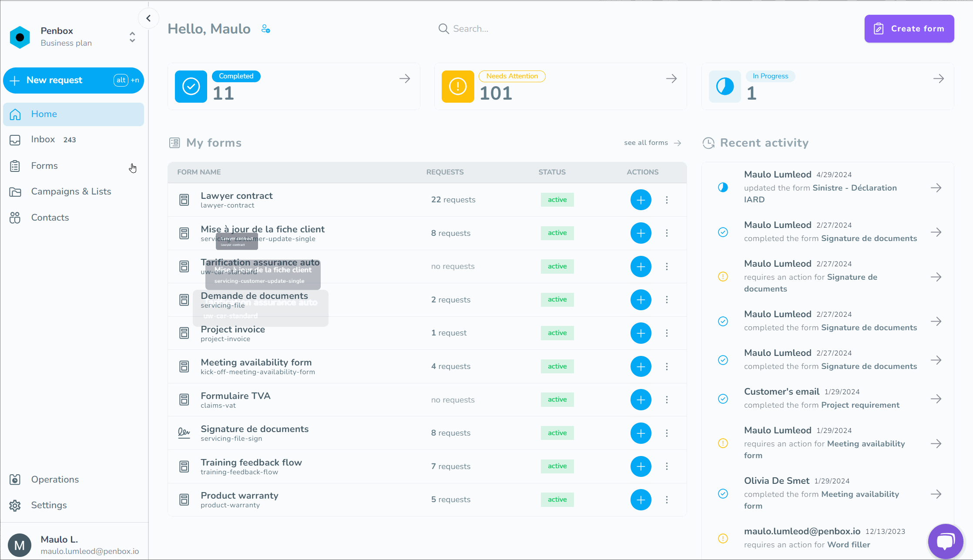Expand the Penbox Business plan dropdown
The image size is (973, 560).
coord(132,36)
